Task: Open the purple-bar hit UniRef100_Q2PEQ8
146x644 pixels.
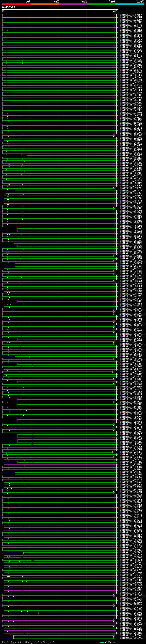Action: point(131,319)
